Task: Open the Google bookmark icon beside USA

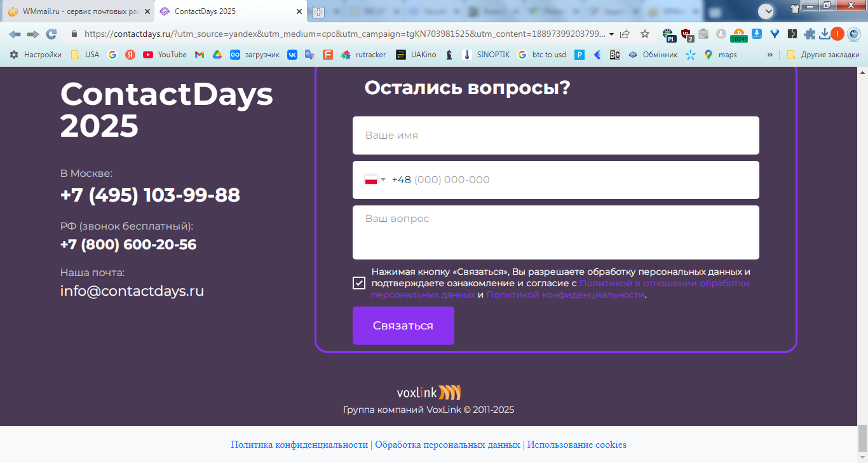Action: 112,55
